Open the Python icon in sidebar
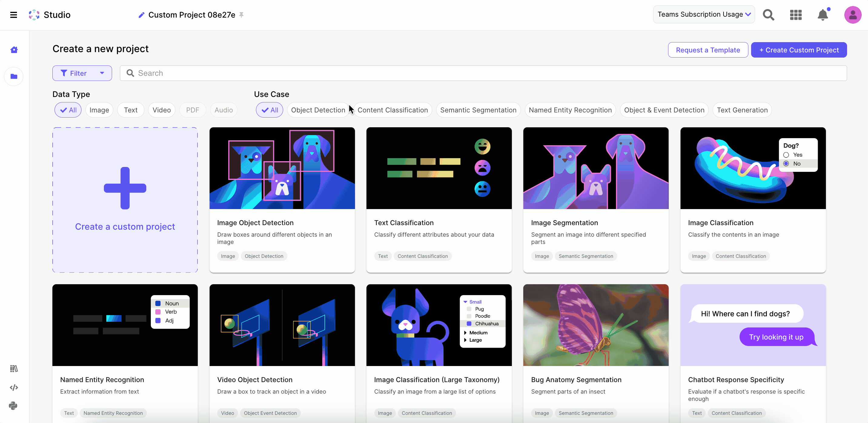The width and height of the screenshot is (868, 423). pyautogui.click(x=13, y=406)
